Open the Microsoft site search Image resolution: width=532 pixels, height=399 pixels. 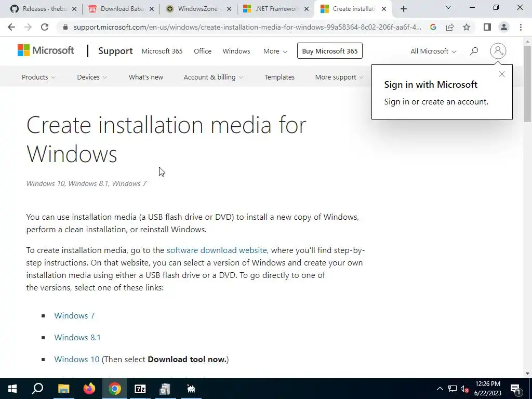click(474, 51)
